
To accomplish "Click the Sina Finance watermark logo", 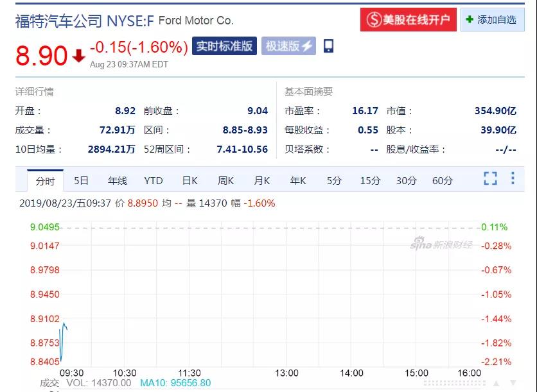I will pyautogui.click(x=442, y=244).
